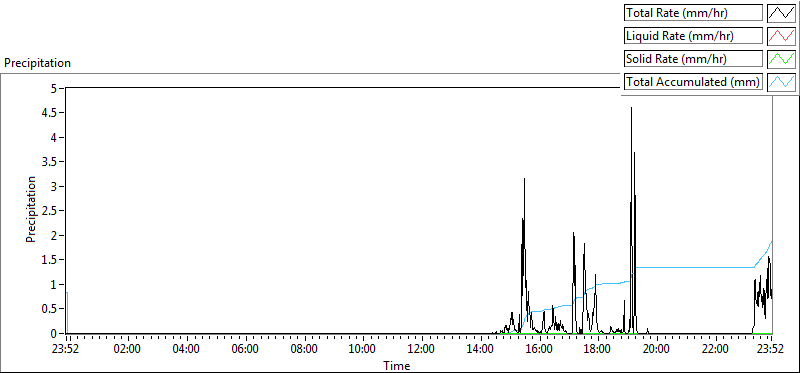Click the 14:00 time axis label
800x373 pixels.
click(481, 350)
